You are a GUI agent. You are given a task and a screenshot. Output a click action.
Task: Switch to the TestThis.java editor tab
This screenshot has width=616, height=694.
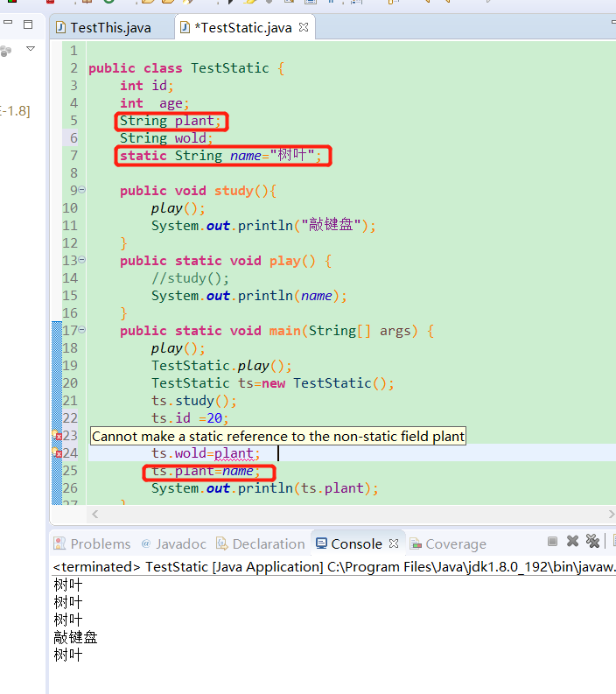coord(103,28)
